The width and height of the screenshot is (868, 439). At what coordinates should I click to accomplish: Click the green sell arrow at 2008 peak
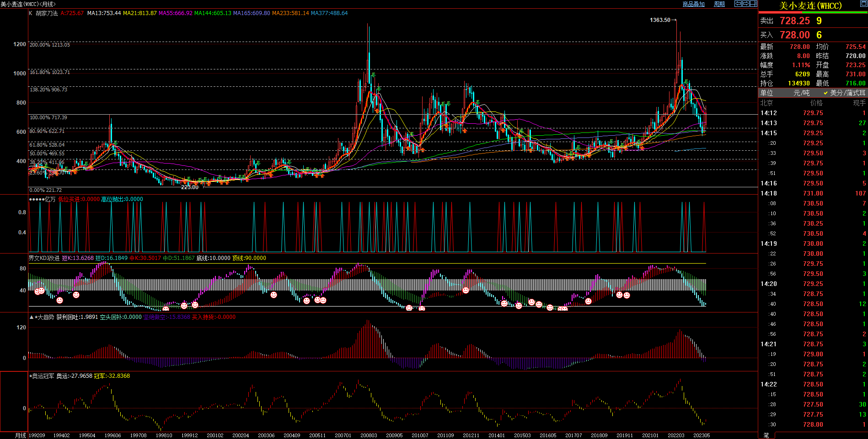pyautogui.click(x=374, y=75)
